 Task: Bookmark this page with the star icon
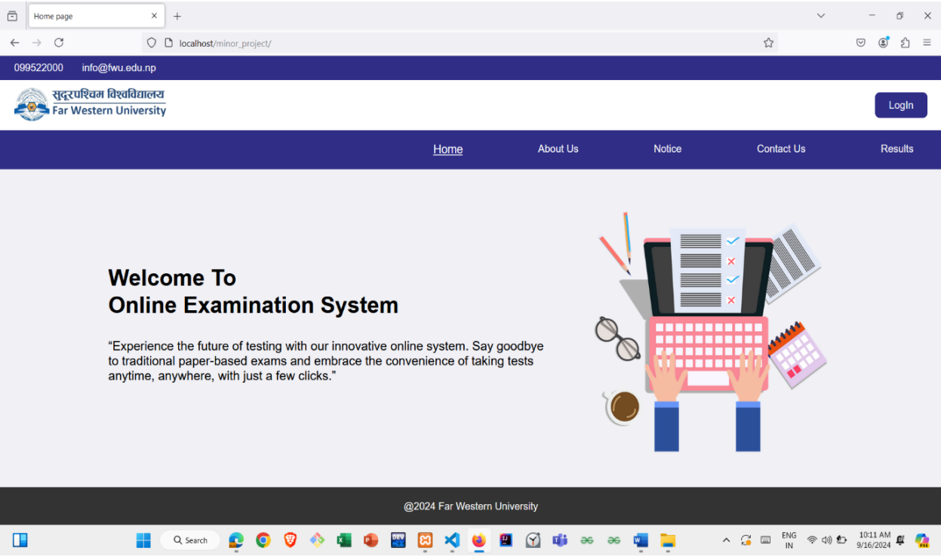(x=768, y=43)
